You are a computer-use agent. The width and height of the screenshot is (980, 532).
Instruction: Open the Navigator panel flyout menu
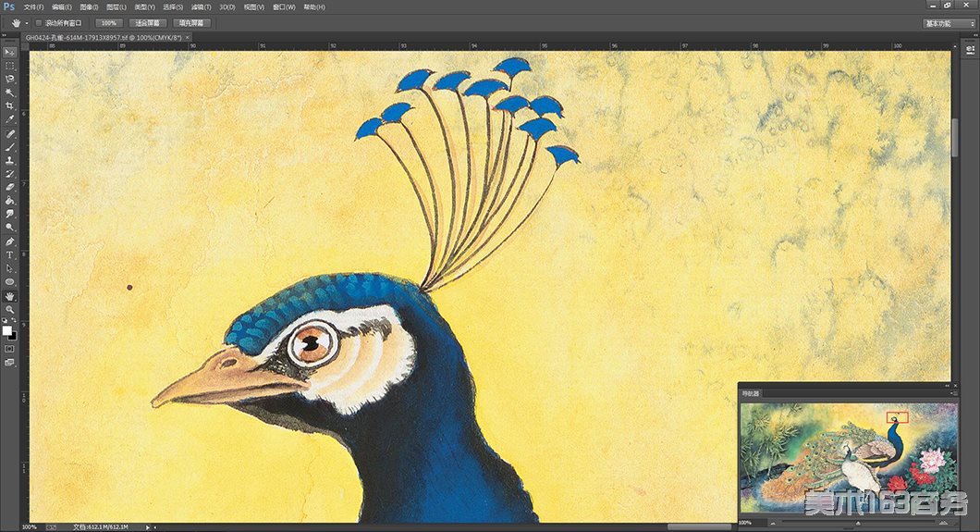pos(952,394)
